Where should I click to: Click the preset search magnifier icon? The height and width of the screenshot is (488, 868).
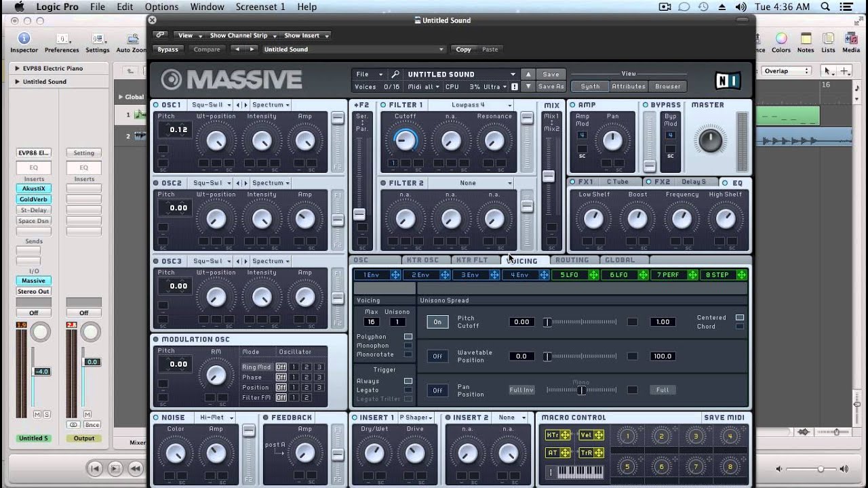coord(396,75)
